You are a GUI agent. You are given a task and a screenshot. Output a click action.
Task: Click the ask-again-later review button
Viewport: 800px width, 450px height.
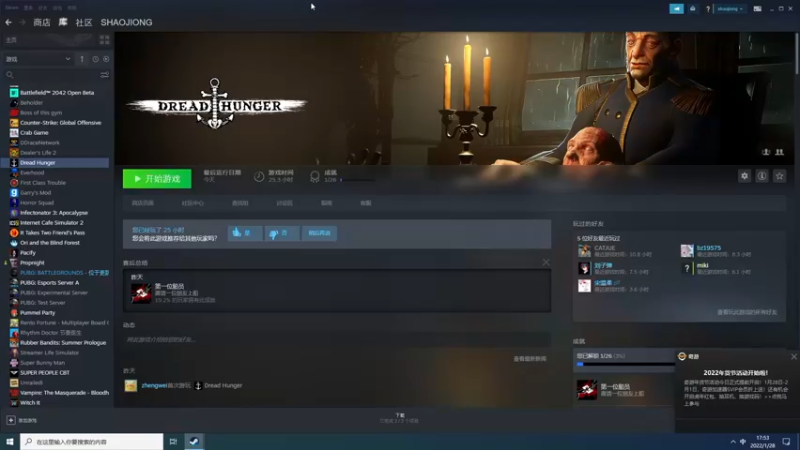point(319,233)
